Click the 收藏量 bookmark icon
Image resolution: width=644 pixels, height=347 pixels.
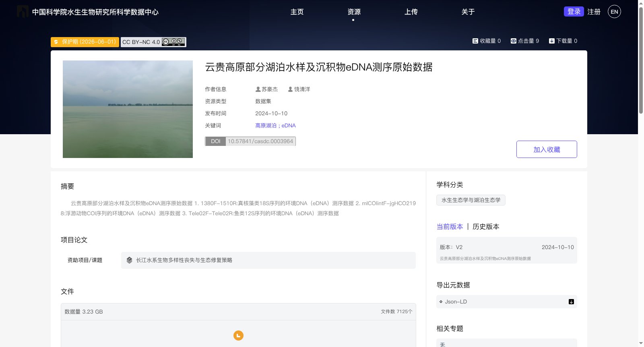coord(475,41)
